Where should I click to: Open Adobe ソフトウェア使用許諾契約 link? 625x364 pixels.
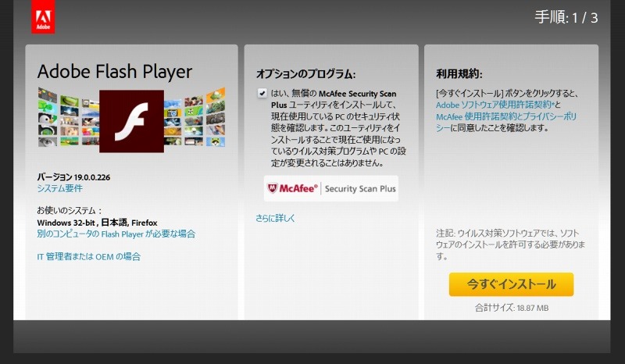(495, 105)
